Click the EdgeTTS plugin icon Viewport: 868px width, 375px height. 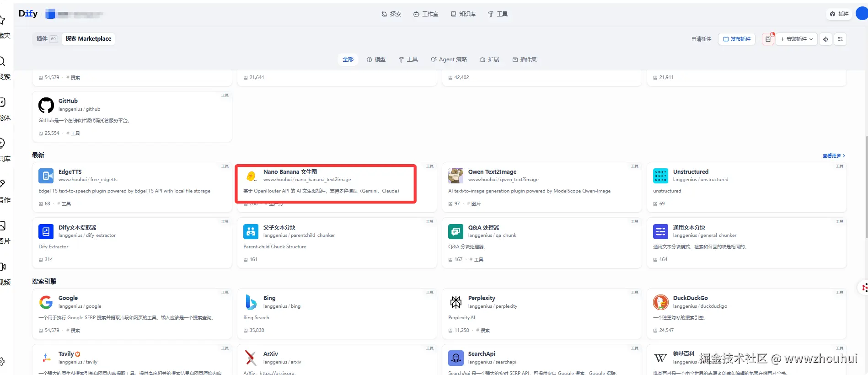click(46, 176)
